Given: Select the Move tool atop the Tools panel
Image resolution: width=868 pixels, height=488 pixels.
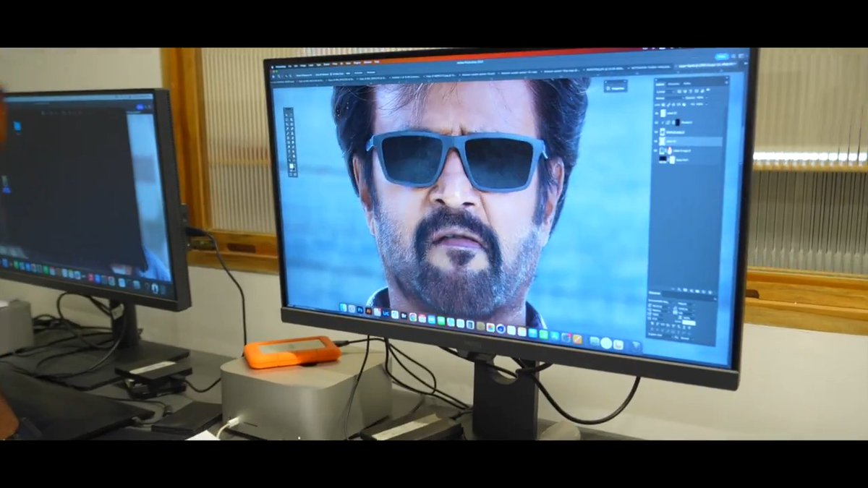Looking at the screenshot, I should [286, 115].
